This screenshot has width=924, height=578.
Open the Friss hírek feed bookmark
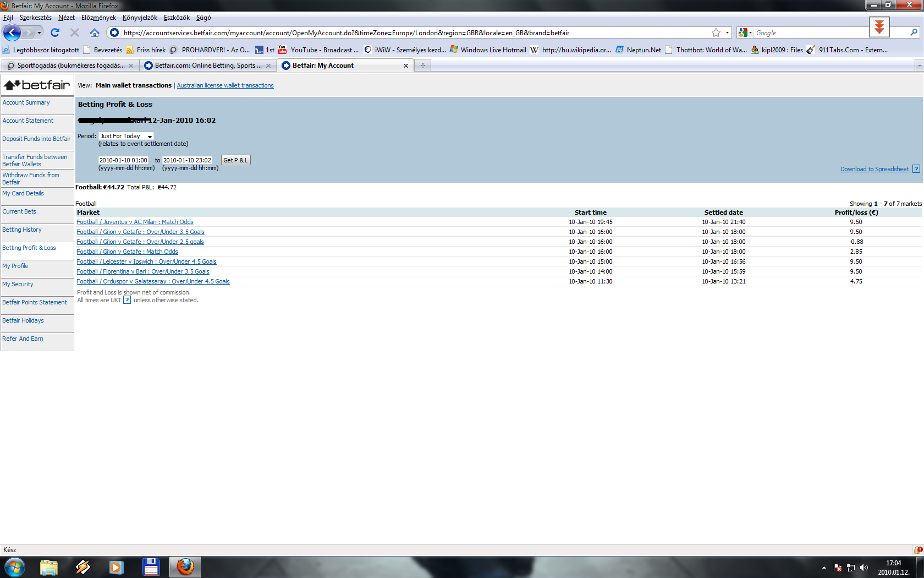coord(146,50)
